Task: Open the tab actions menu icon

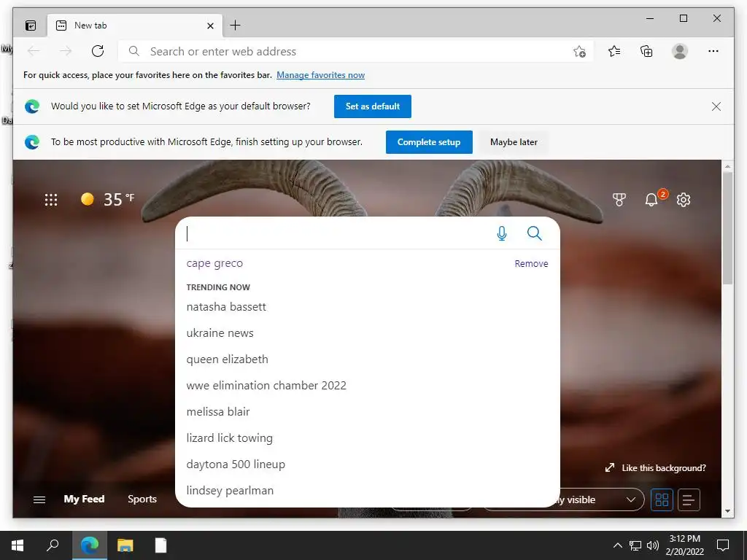Action: [31, 26]
